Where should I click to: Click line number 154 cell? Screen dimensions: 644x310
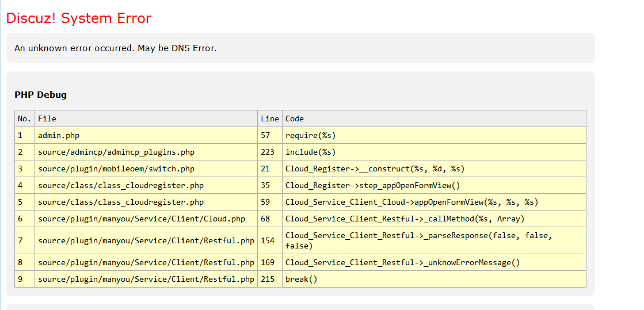270,240
